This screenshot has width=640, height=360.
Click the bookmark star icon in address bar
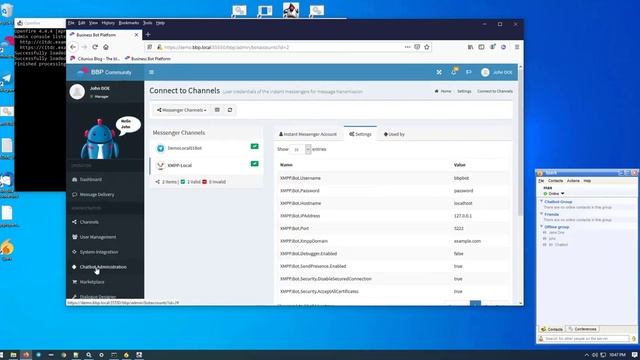point(427,47)
